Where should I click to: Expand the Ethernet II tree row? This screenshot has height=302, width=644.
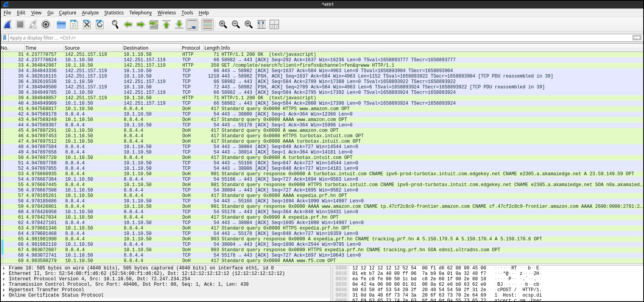[x=4, y=273]
